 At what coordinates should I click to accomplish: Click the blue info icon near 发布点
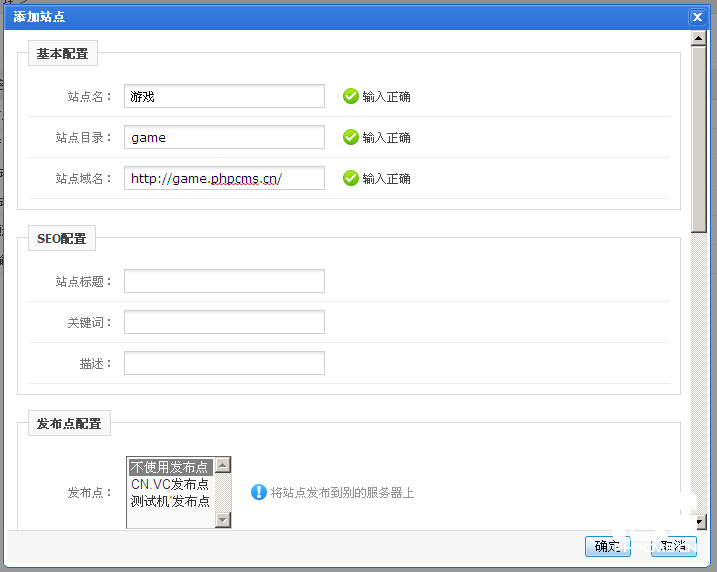[258, 492]
